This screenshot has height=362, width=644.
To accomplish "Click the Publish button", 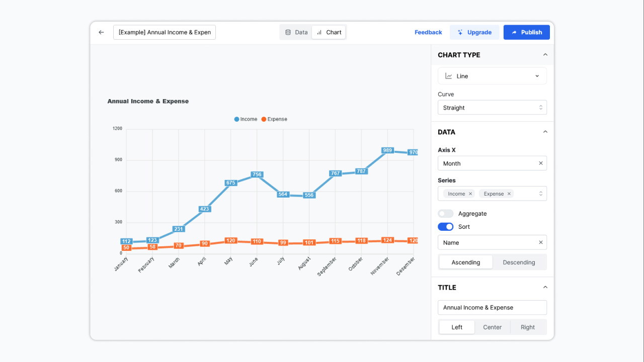I will 526,32.
